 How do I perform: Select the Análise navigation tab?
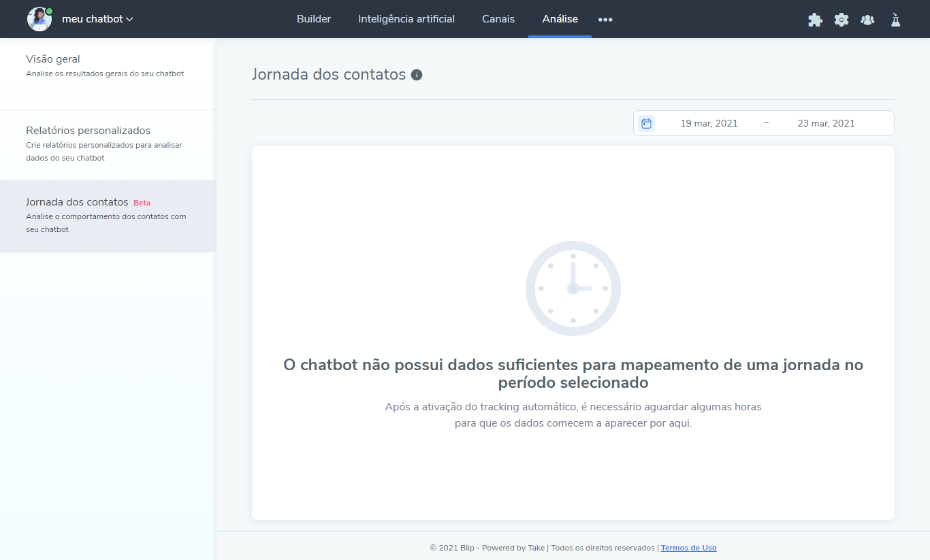[x=560, y=19]
